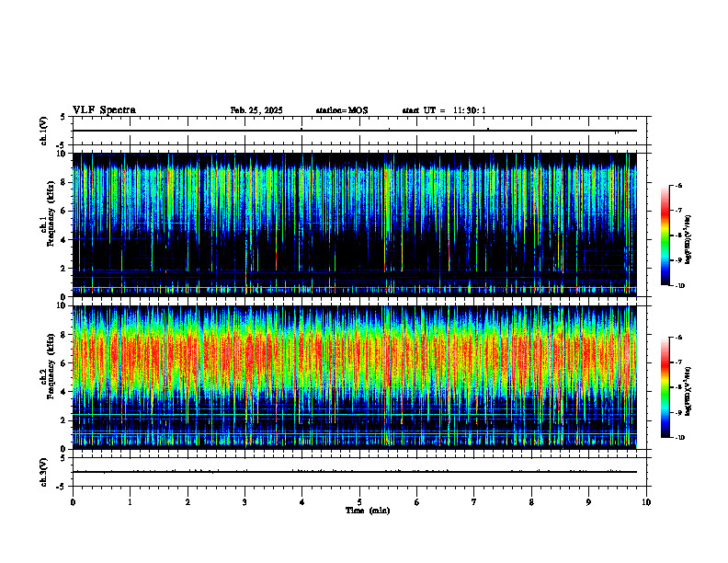This screenshot has width=728, height=563.
Task: Click the '2' tick on the Time axis
Action: point(188,502)
